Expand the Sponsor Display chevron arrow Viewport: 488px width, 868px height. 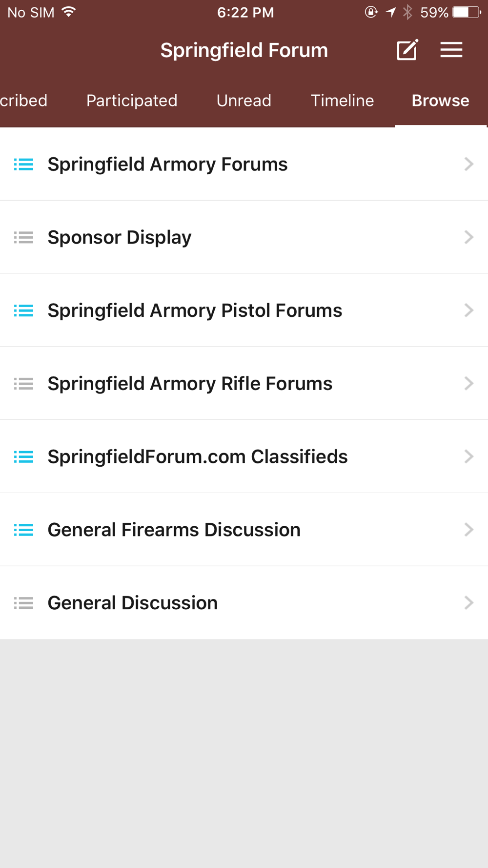(468, 237)
